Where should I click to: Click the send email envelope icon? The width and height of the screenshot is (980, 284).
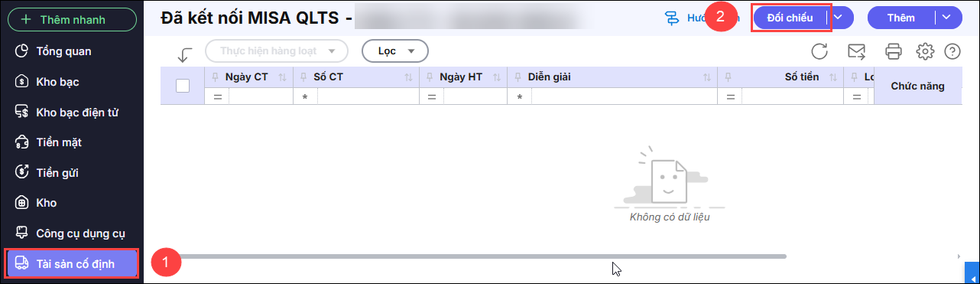point(856,51)
